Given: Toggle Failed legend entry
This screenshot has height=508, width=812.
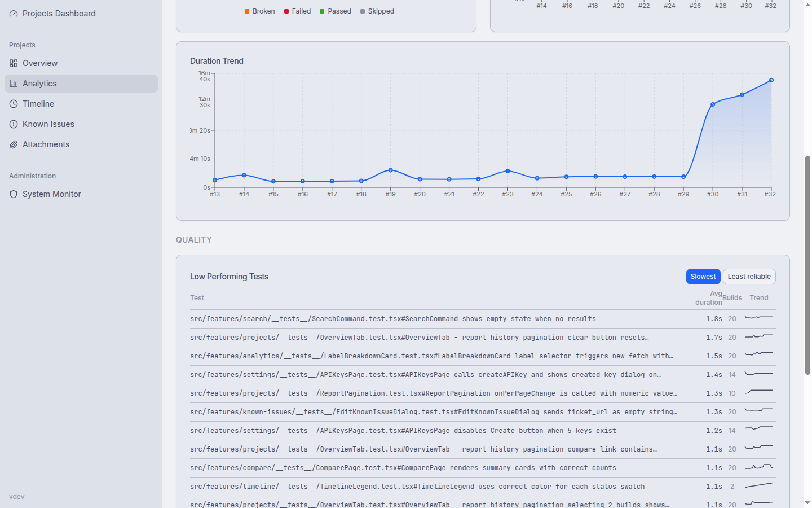Looking at the screenshot, I should 298,11.
